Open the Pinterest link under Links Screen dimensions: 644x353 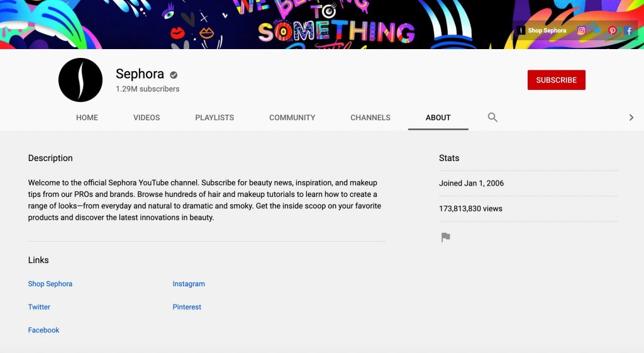187,306
